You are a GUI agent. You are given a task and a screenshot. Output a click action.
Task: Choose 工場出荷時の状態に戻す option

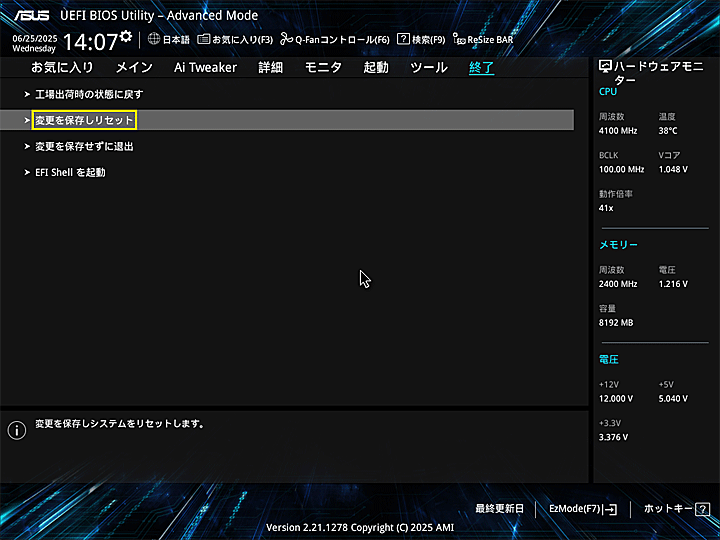90,95
